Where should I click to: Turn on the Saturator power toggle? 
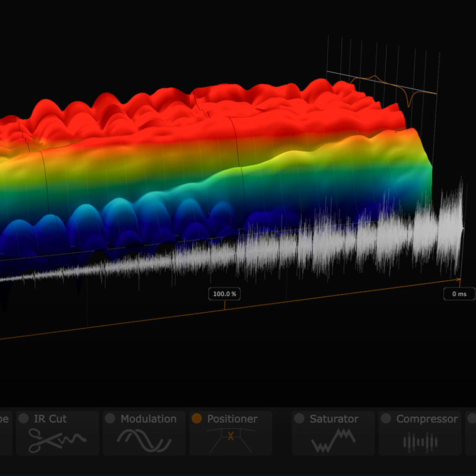(x=300, y=419)
